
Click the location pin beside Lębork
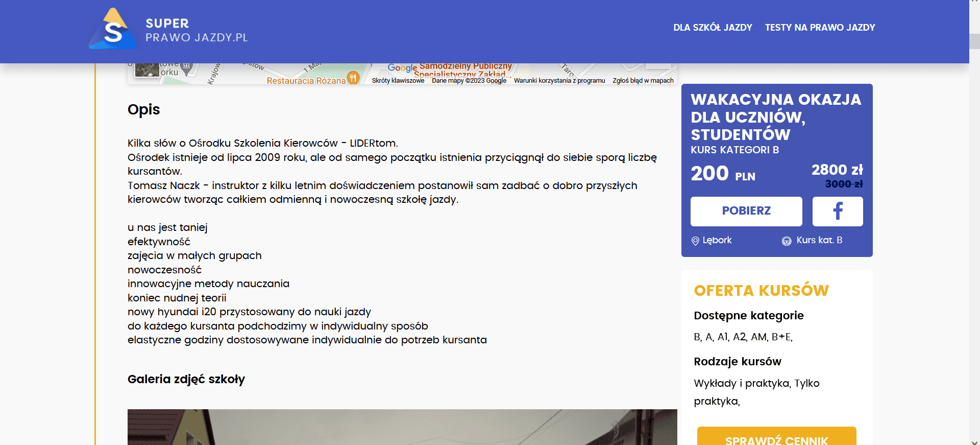(695, 241)
